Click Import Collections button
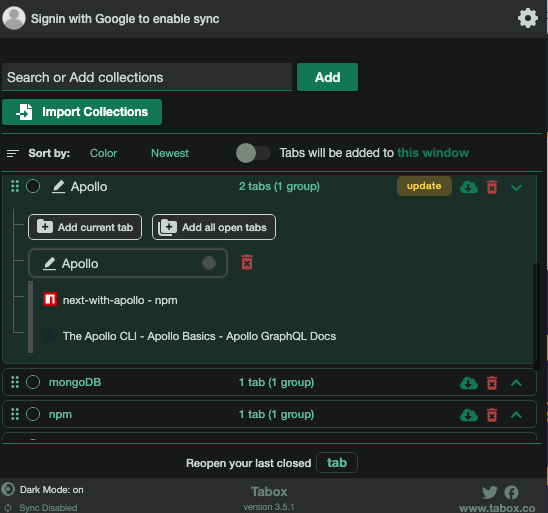Image resolution: width=548 pixels, height=513 pixels. tap(82, 112)
